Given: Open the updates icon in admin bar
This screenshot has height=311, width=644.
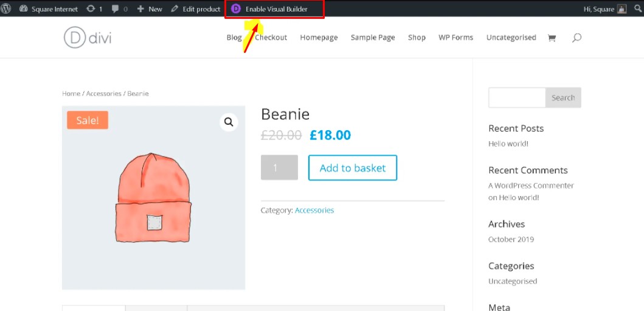Looking at the screenshot, I should 91,9.
